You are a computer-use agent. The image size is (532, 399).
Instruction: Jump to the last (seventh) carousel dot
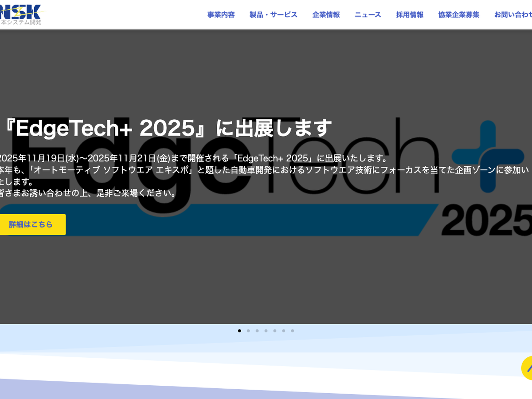(x=293, y=331)
